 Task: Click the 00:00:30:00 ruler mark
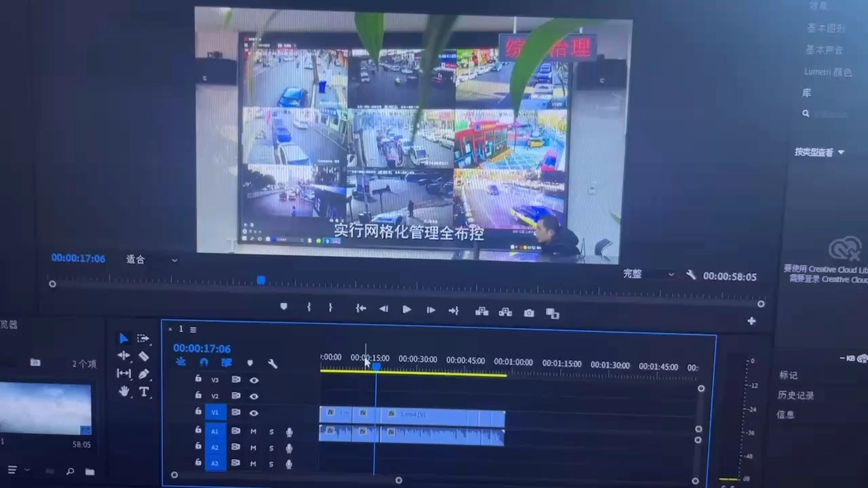[418, 359]
